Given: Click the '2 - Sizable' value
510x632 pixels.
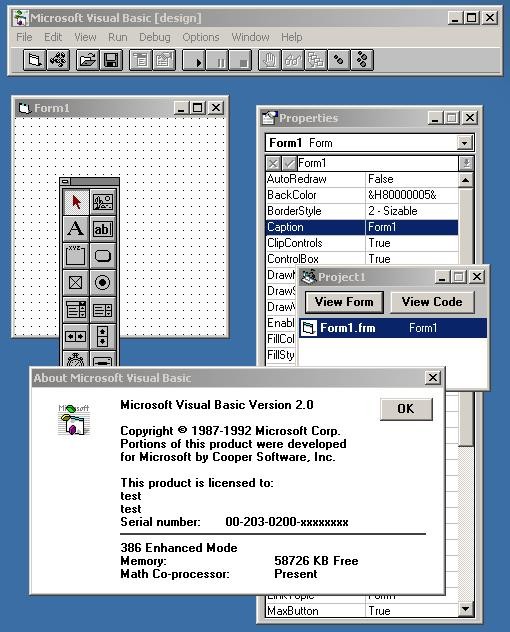Looking at the screenshot, I should click(x=392, y=211).
